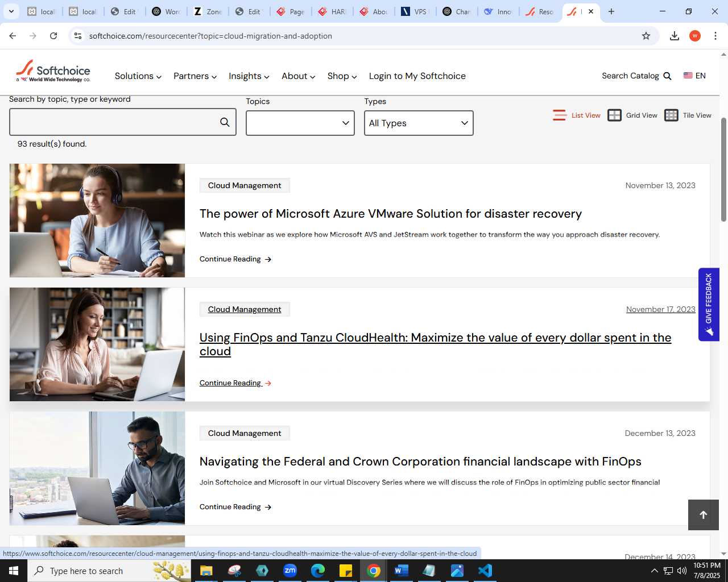Open Zoom from taskbar
This screenshot has height=582, width=728.
(290, 571)
